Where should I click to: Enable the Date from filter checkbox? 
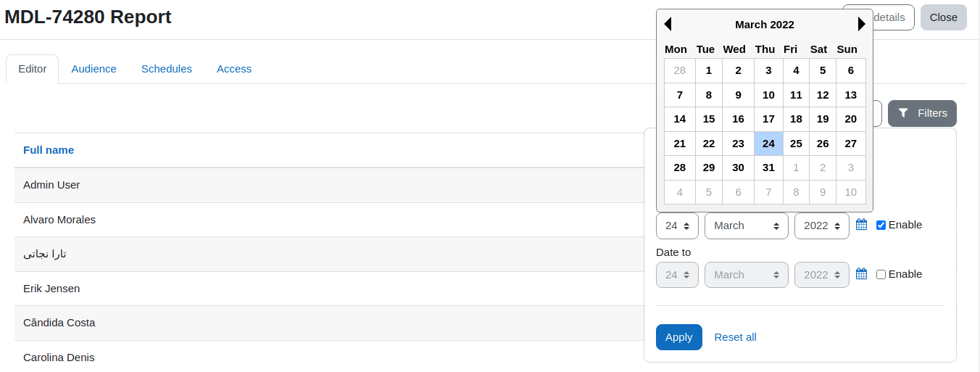click(x=881, y=225)
